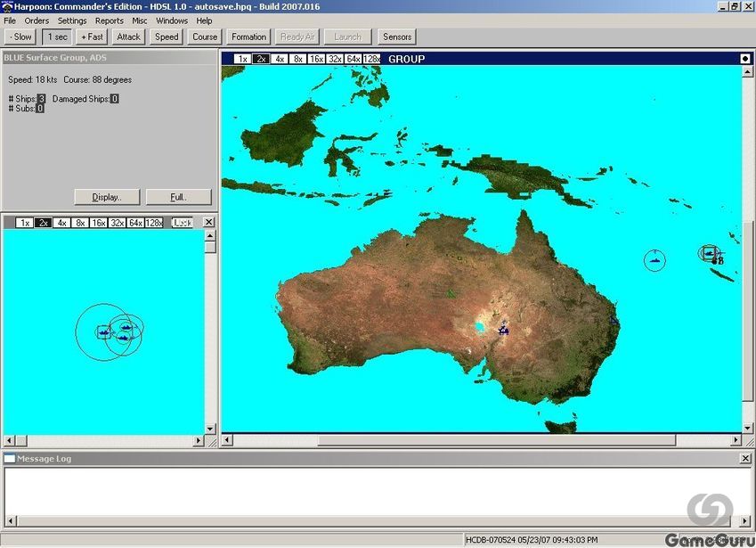
Task: Click the Message Log scroll left arrow
Action: [x=11, y=521]
